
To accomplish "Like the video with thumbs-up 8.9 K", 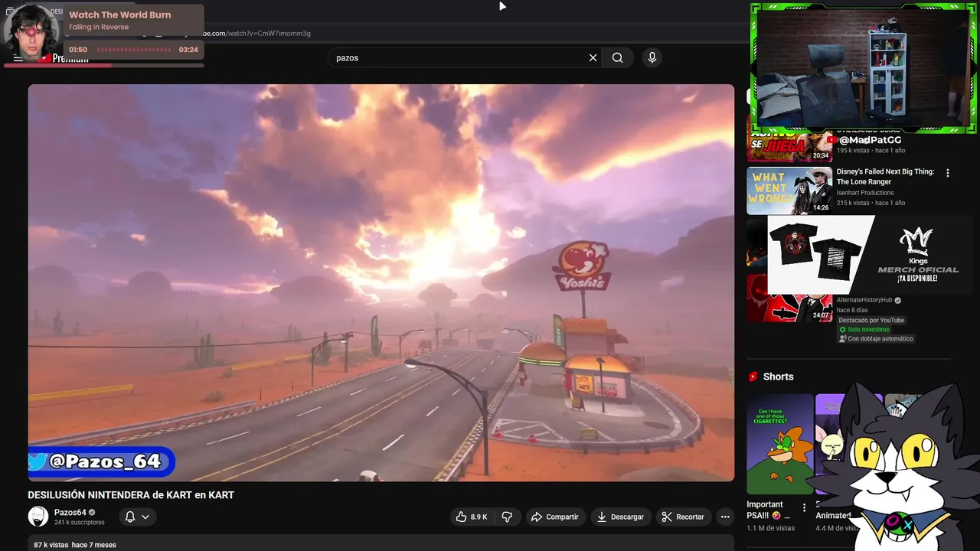I will [x=472, y=517].
